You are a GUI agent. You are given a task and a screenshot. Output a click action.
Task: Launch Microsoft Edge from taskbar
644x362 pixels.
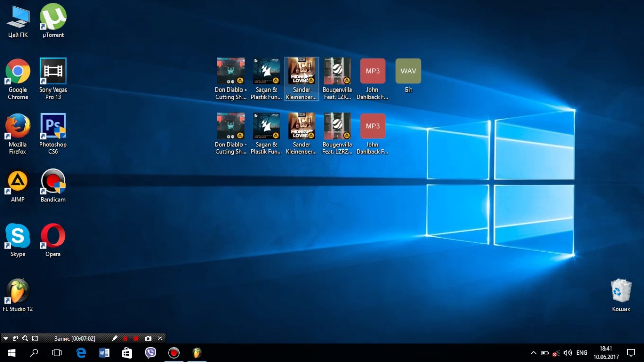81,353
